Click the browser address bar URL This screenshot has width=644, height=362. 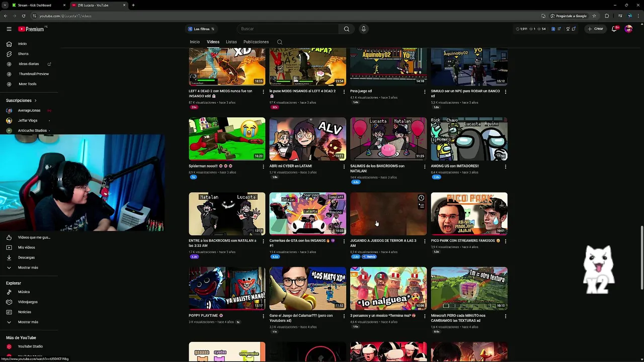click(x=65, y=16)
